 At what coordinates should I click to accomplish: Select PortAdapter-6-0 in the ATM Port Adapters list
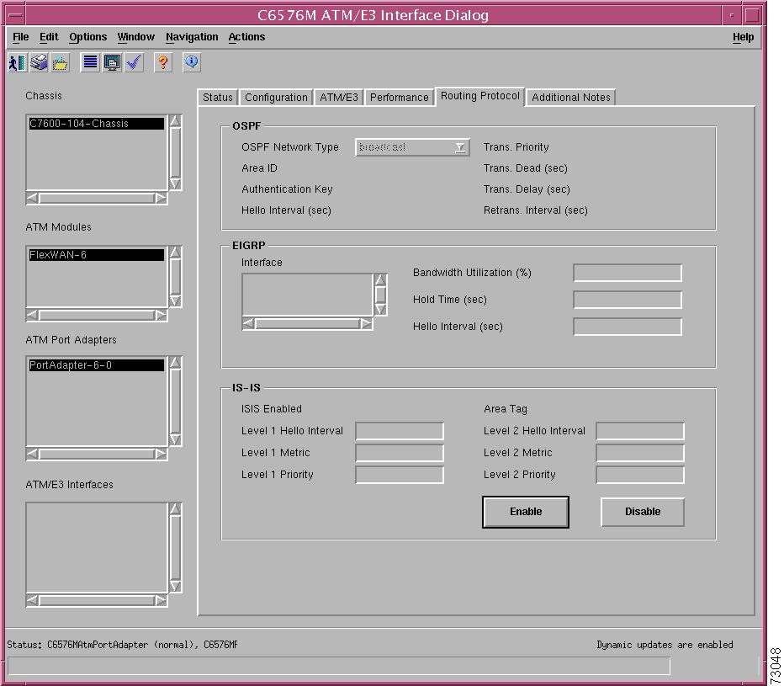point(96,365)
